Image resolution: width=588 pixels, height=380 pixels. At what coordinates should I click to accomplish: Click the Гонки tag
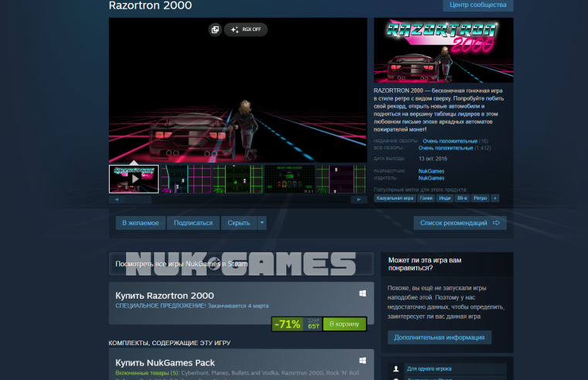click(x=426, y=198)
